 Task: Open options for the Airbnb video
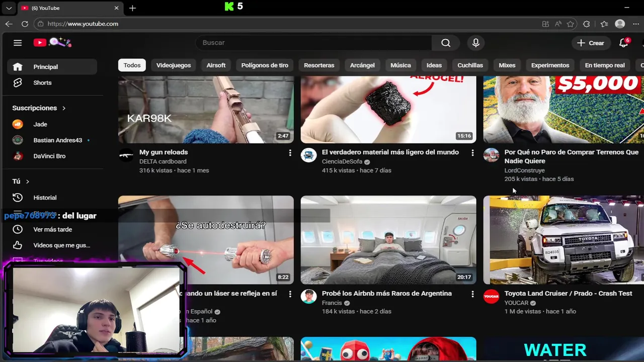472,294
